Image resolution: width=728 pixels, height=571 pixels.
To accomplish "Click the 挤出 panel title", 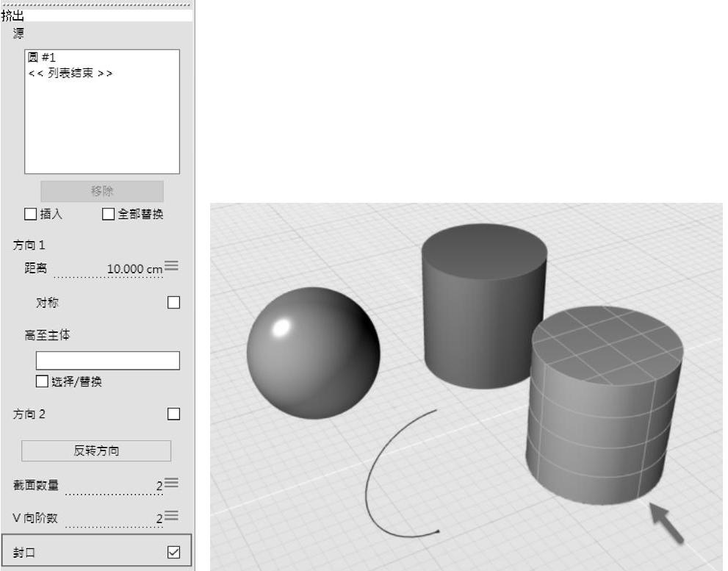I will pos(12,15).
